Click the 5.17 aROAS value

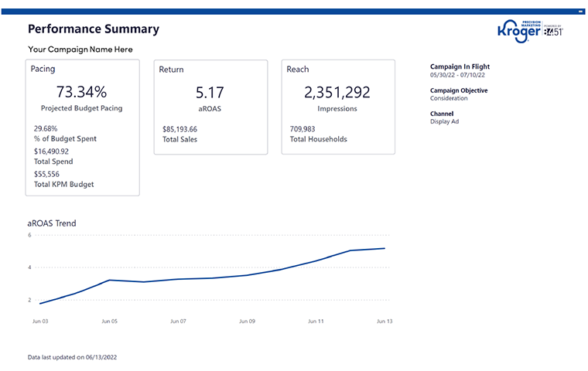click(210, 93)
